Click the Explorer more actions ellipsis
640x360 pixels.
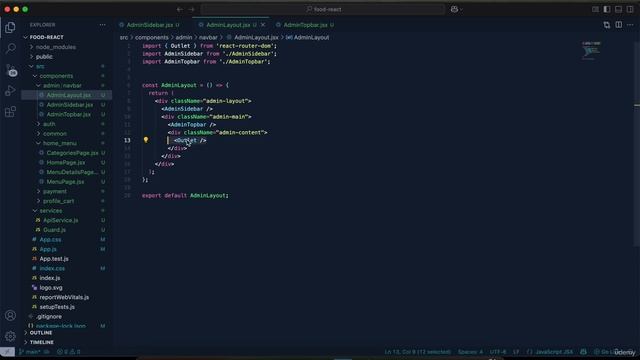click(x=102, y=25)
